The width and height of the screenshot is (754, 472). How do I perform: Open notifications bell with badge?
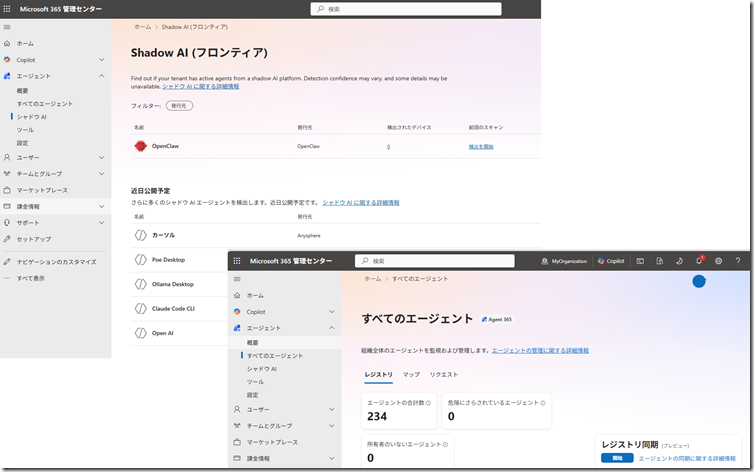699,261
